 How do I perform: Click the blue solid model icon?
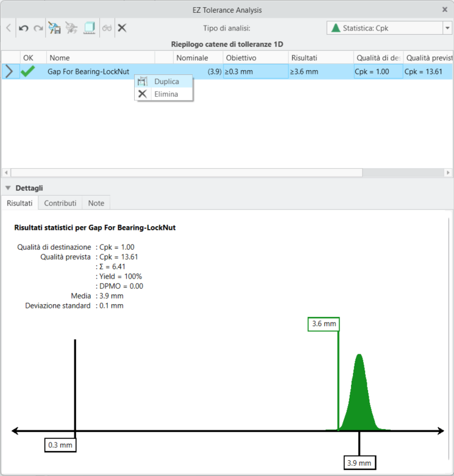click(90, 28)
